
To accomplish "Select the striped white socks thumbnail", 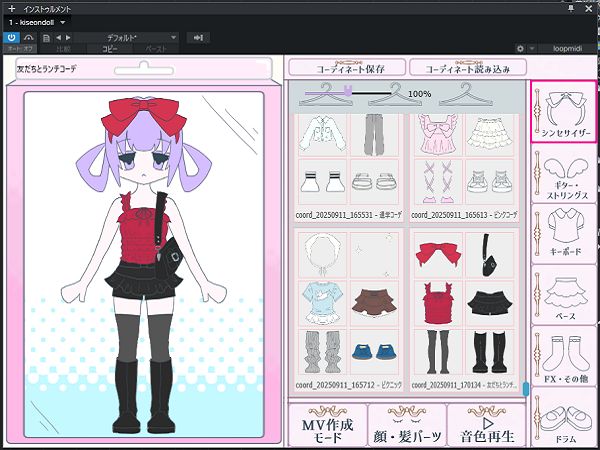I will click(322, 182).
